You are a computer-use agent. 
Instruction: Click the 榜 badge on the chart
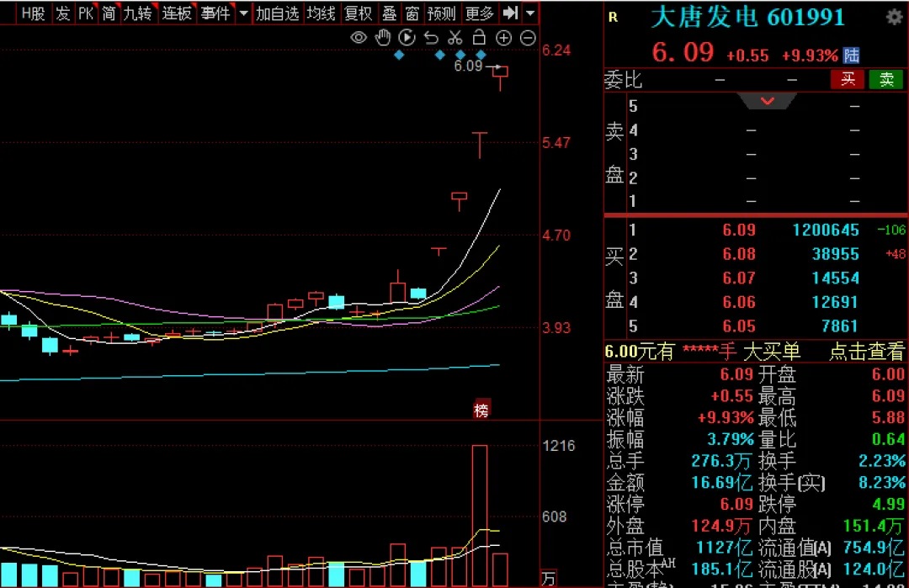[x=481, y=411]
